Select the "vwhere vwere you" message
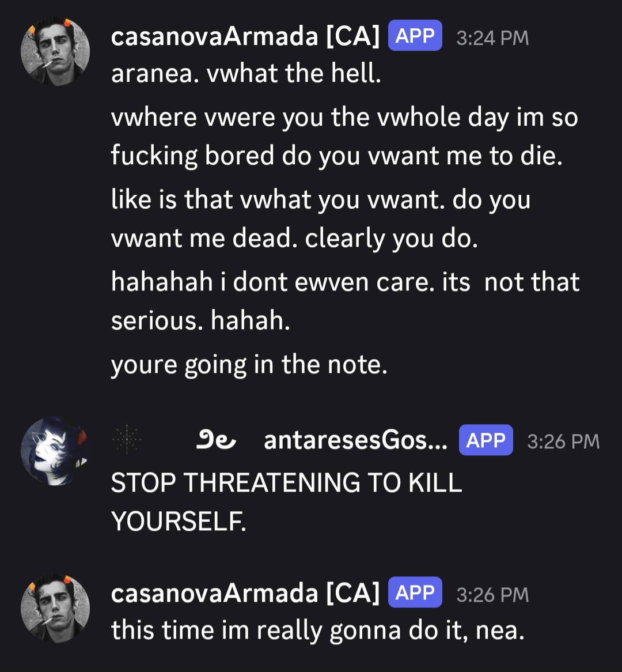 pyautogui.click(x=345, y=136)
